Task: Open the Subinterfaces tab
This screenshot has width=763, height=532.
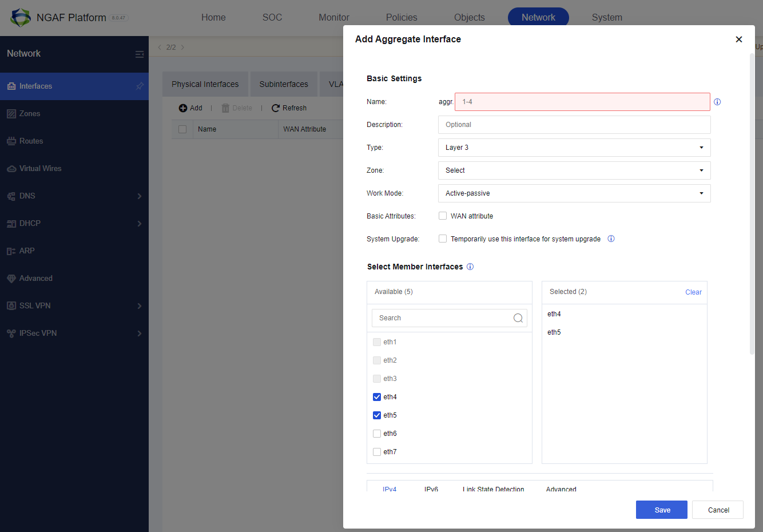Action: coord(284,84)
